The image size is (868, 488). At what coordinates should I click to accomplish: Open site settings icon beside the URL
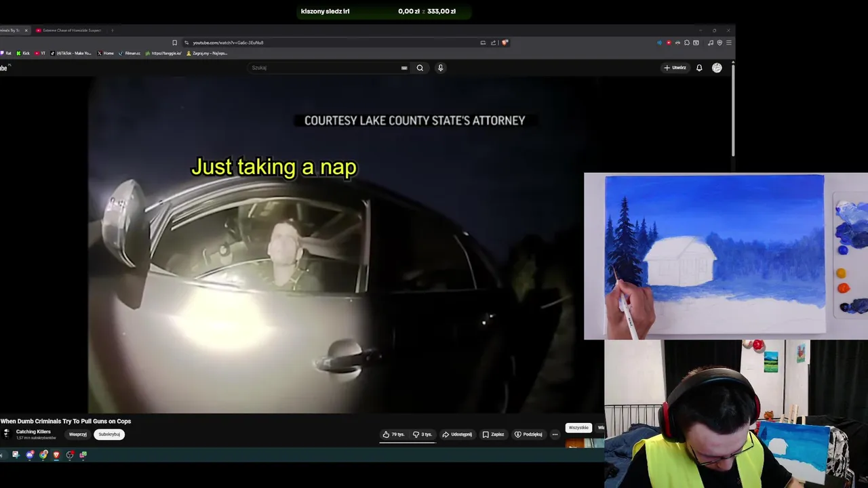click(186, 43)
